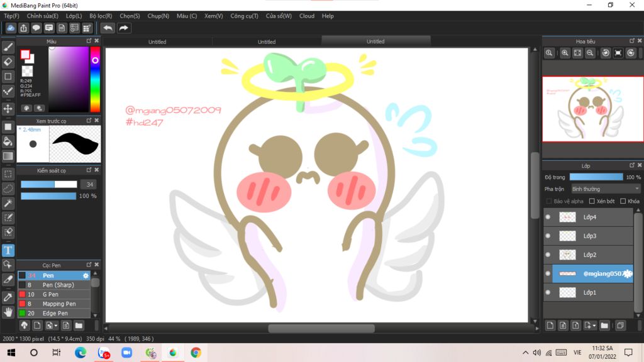Open the Bộ lọc(R) menu
Image resolution: width=644 pixels, height=362 pixels.
(x=101, y=16)
